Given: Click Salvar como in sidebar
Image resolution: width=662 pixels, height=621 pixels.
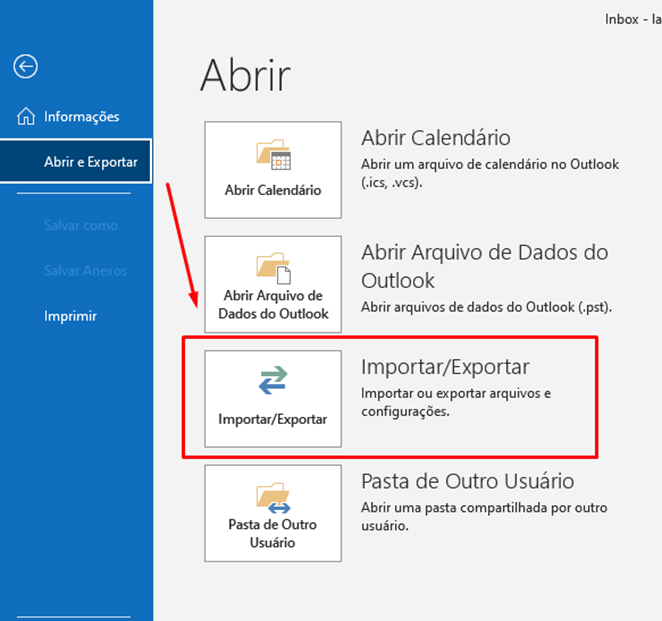Looking at the screenshot, I should [x=81, y=225].
